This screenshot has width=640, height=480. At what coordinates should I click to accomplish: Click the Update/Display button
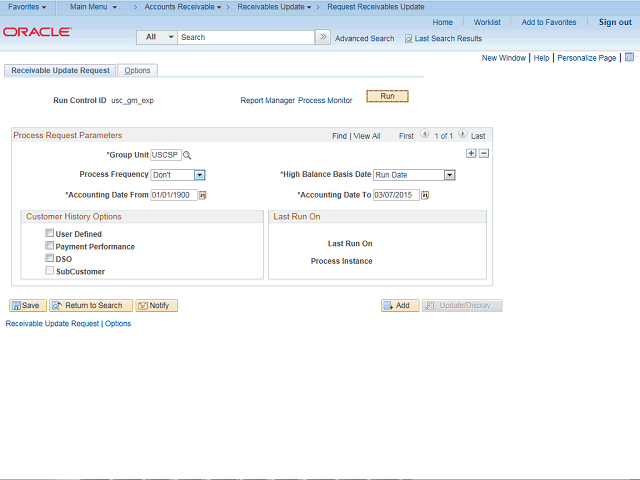tap(462, 305)
